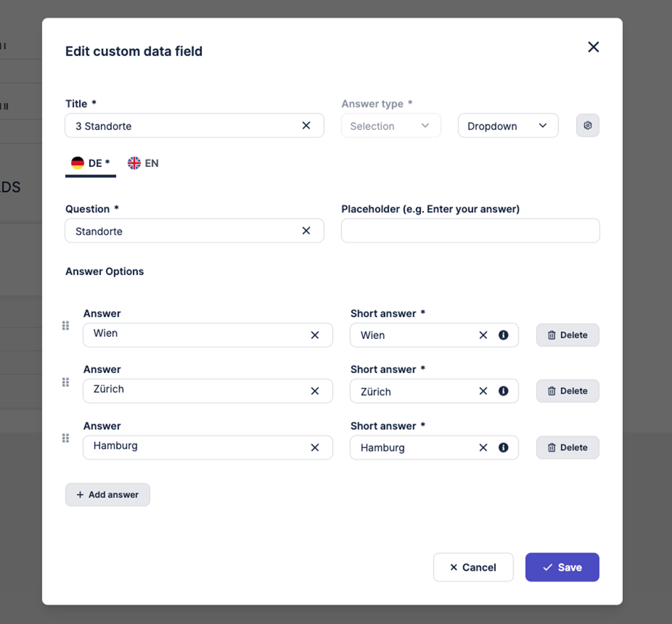
Task: Click the drag handle beside the Wien answer
Action: [x=65, y=326]
